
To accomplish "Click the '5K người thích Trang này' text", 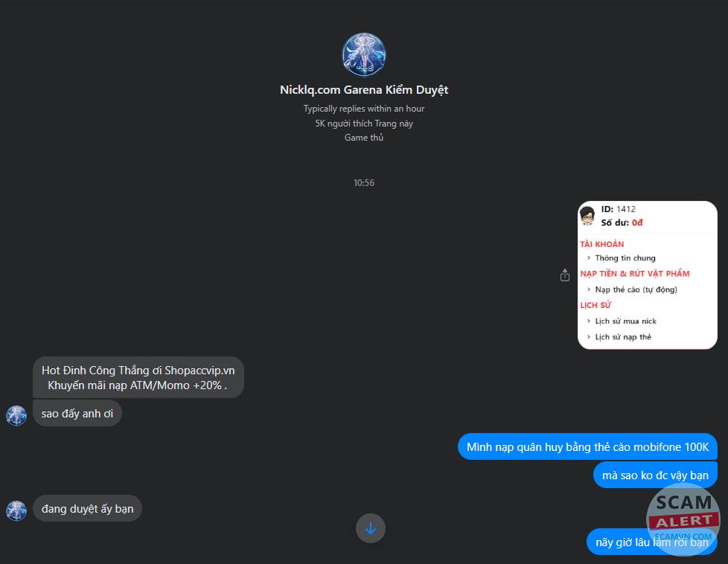I will coord(364,124).
